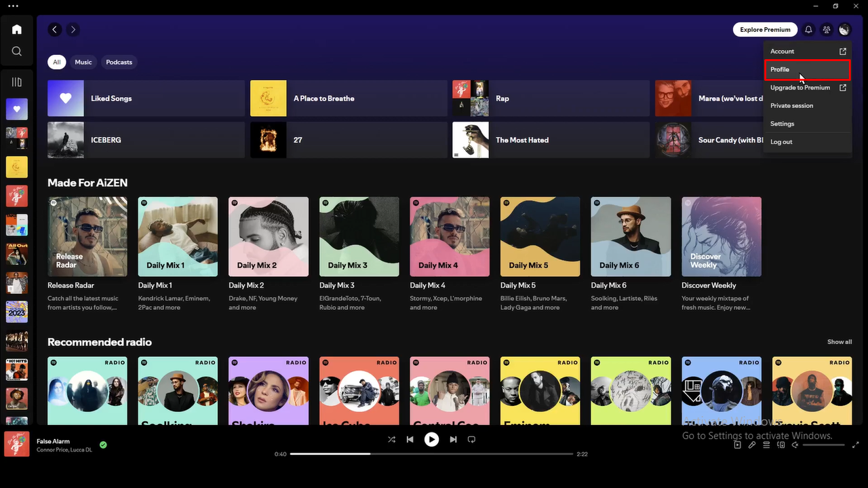The height and width of the screenshot is (488, 868).
Task: Expand Your Library in the sidebar
Action: (x=16, y=81)
